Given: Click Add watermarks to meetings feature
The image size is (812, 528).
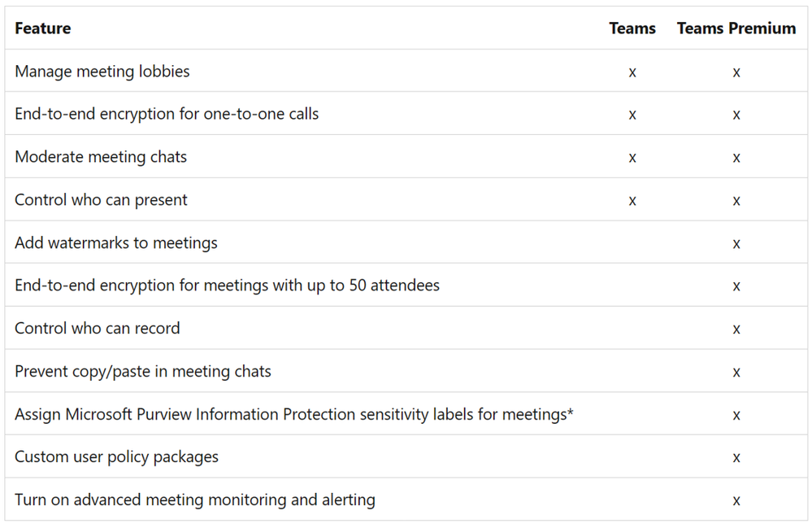Looking at the screenshot, I should [x=116, y=243].
